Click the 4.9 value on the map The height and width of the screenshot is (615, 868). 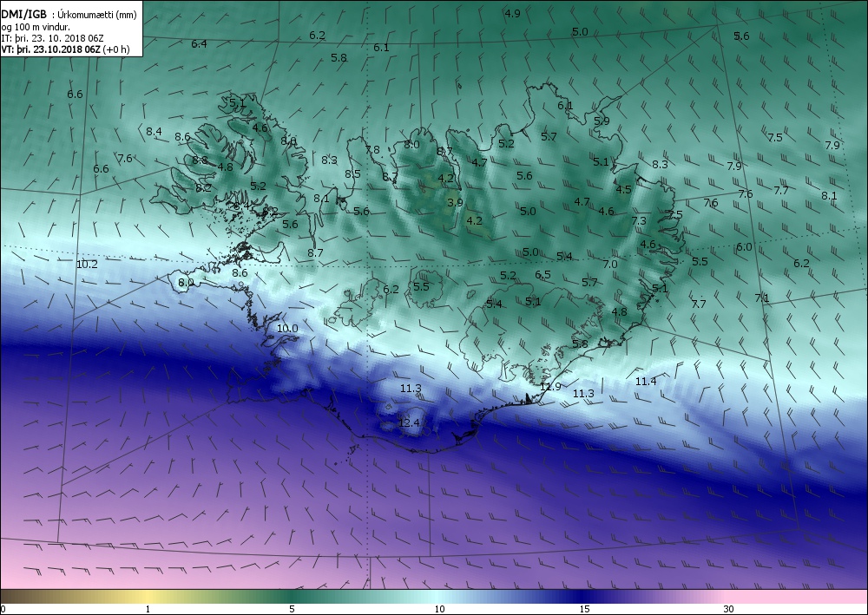513,14
